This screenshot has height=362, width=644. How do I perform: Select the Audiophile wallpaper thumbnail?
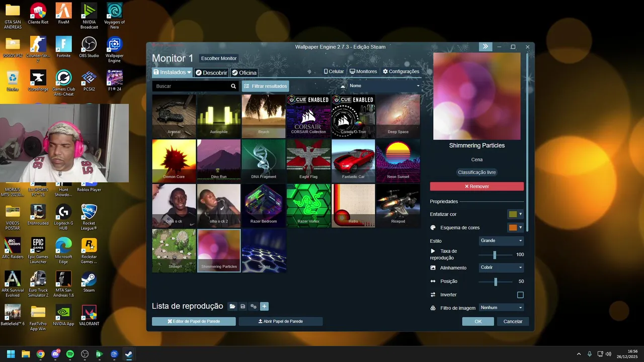tap(219, 116)
